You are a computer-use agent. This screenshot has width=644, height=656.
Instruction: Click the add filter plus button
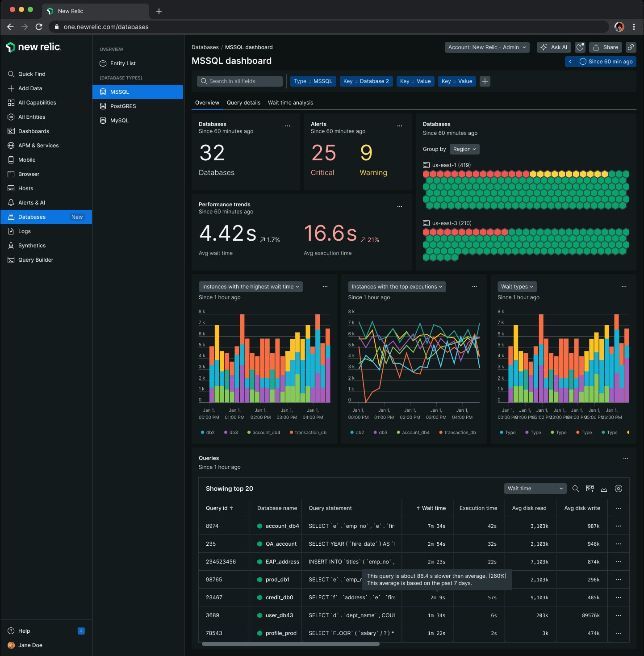pyautogui.click(x=485, y=81)
